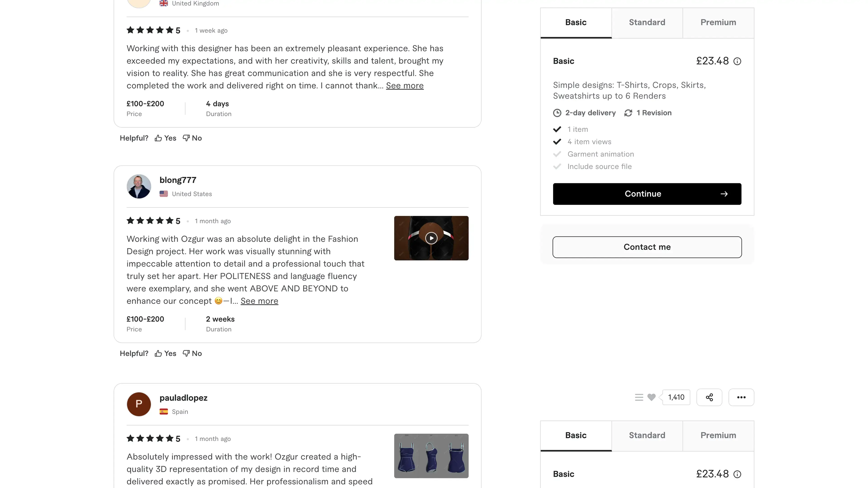Click the share icon button
Image resolution: width=868 pixels, height=488 pixels.
(x=709, y=397)
